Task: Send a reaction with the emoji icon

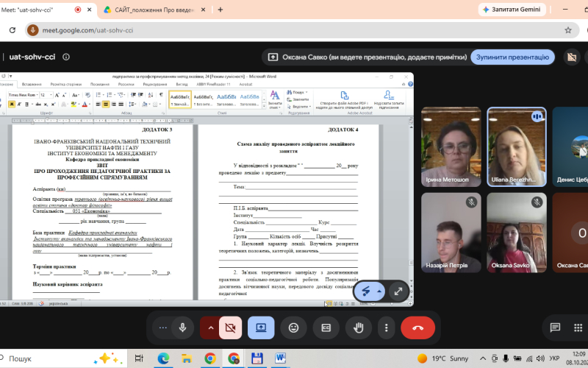Action: pyautogui.click(x=293, y=328)
